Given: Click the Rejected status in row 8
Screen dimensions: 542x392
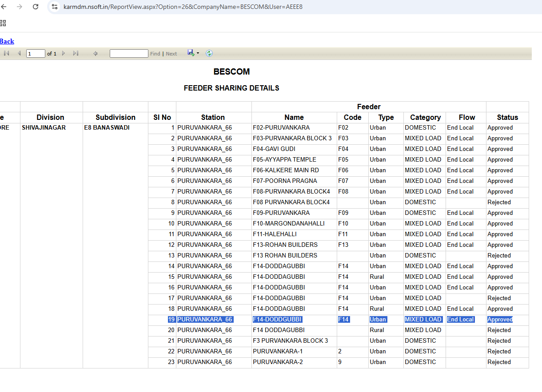Looking at the screenshot, I should click(499, 202).
